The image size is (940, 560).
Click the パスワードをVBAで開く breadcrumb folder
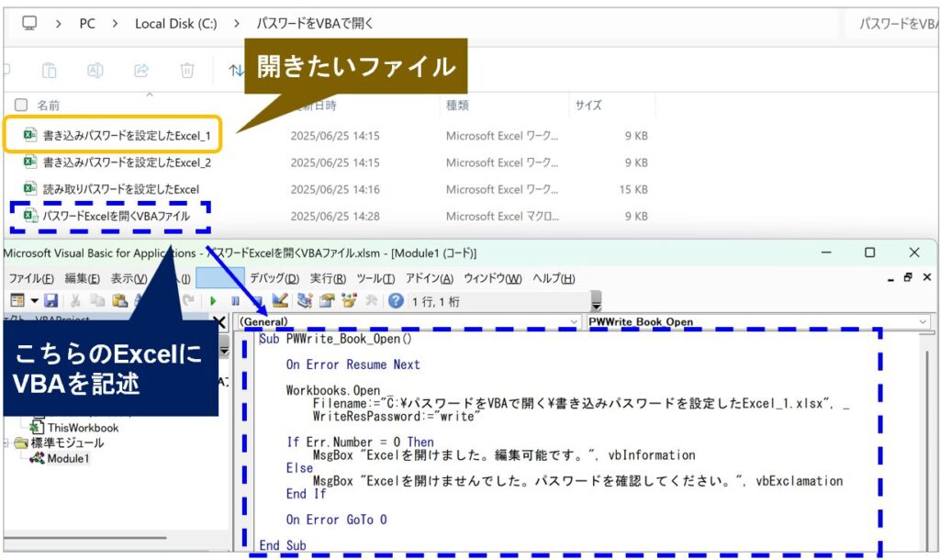315,23
